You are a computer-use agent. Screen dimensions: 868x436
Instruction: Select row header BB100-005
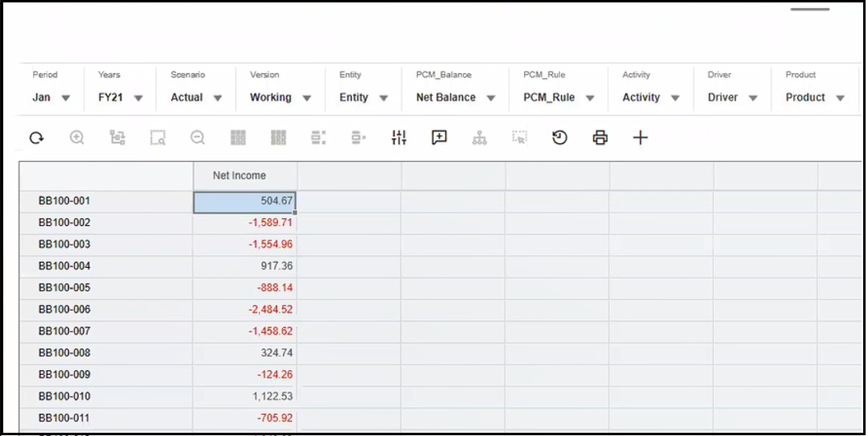pyautogui.click(x=106, y=288)
